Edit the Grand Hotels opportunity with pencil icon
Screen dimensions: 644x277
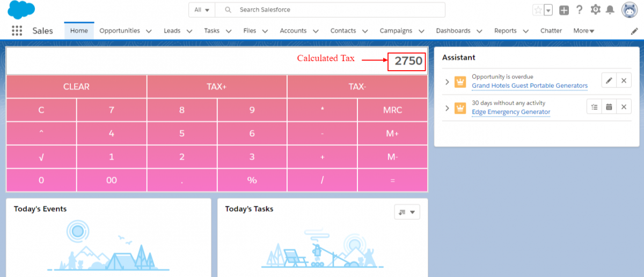point(609,80)
